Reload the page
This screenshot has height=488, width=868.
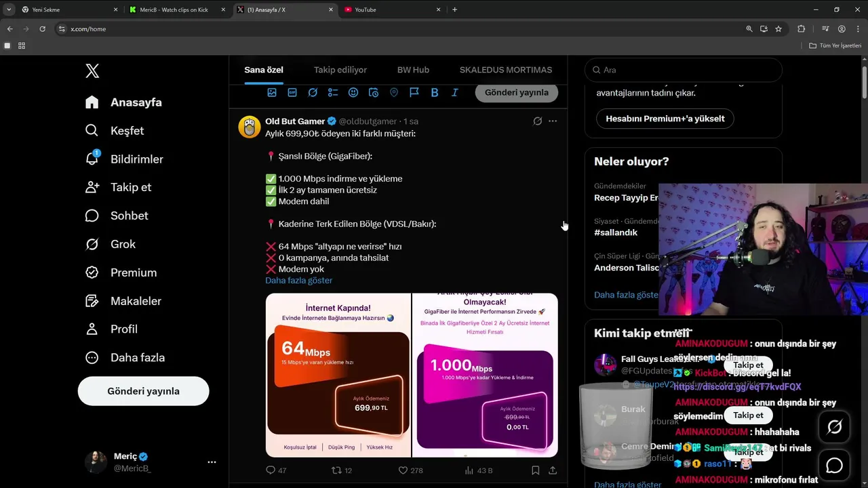click(42, 29)
